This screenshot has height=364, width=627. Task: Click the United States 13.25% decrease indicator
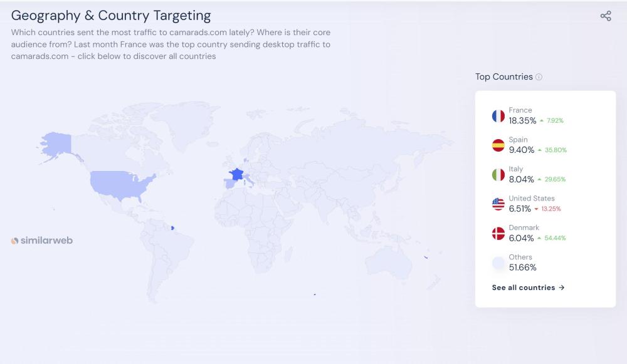pyautogui.click(x=547, y=209)
